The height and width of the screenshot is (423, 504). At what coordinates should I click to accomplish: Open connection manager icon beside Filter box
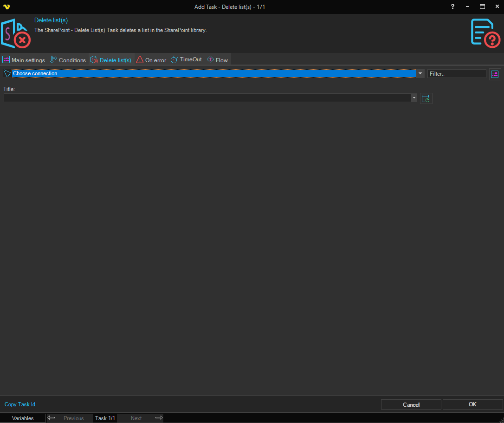pyautogui.click(x=495, y=74)
